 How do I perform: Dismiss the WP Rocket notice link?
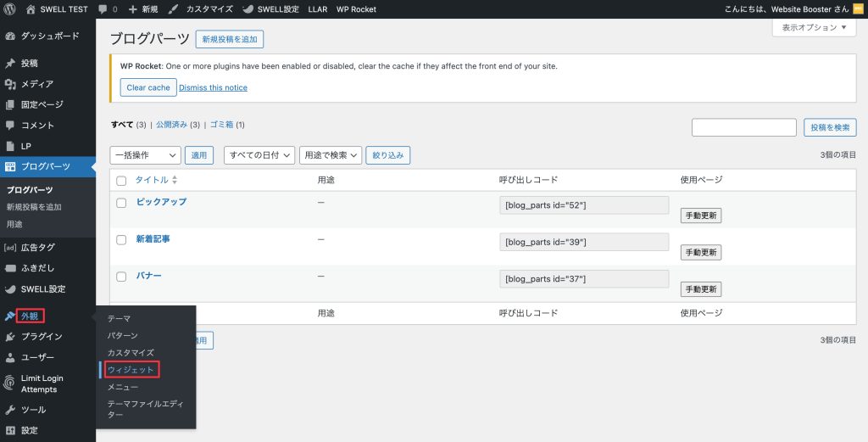(x=213, y=87)
